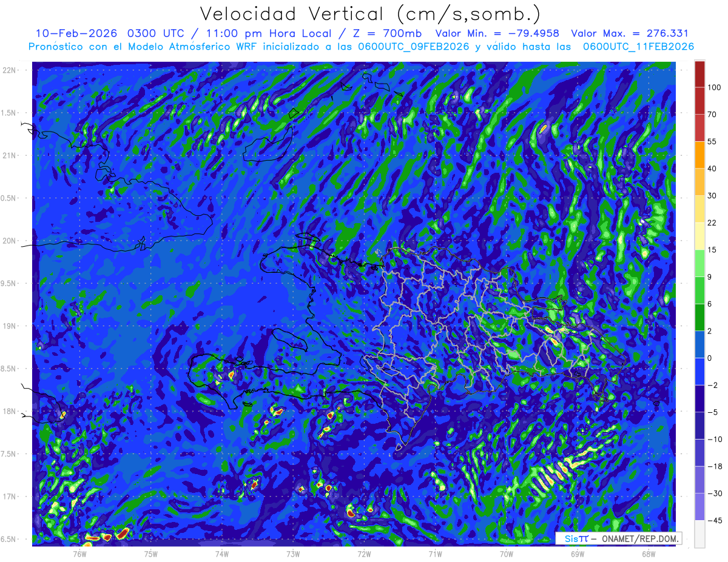Click the "70W" longitude label
The width and height of the screenshot is (728, 562).
[x=506, y=554]
